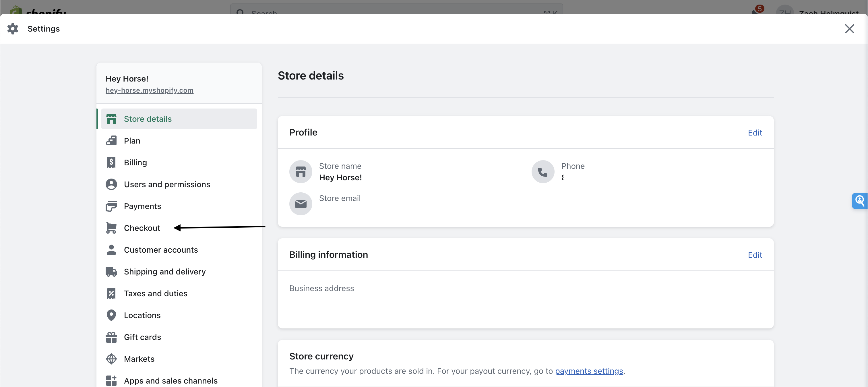Follow the payments settings link
This screenshot has height=387, width=868.
pos(589,371)
